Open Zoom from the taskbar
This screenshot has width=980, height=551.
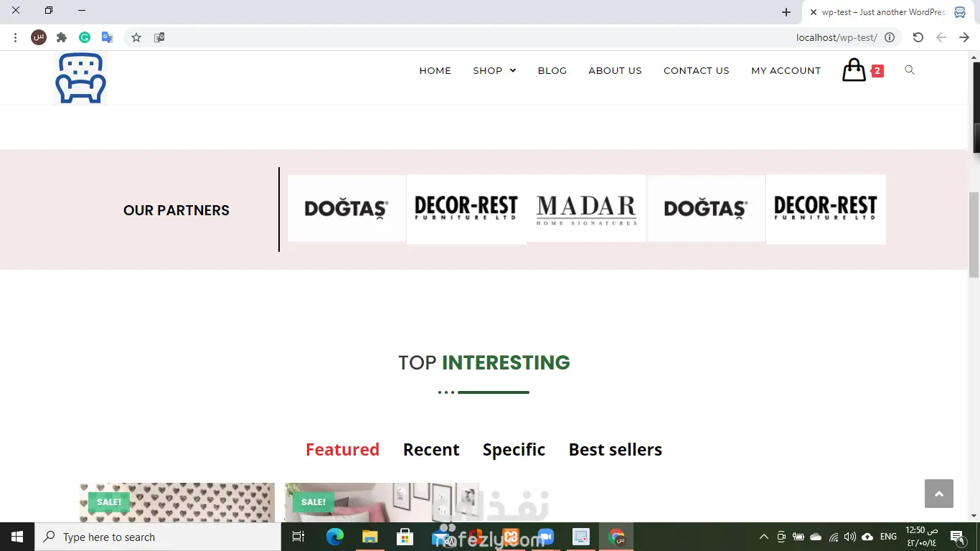(x=546, y=537)
